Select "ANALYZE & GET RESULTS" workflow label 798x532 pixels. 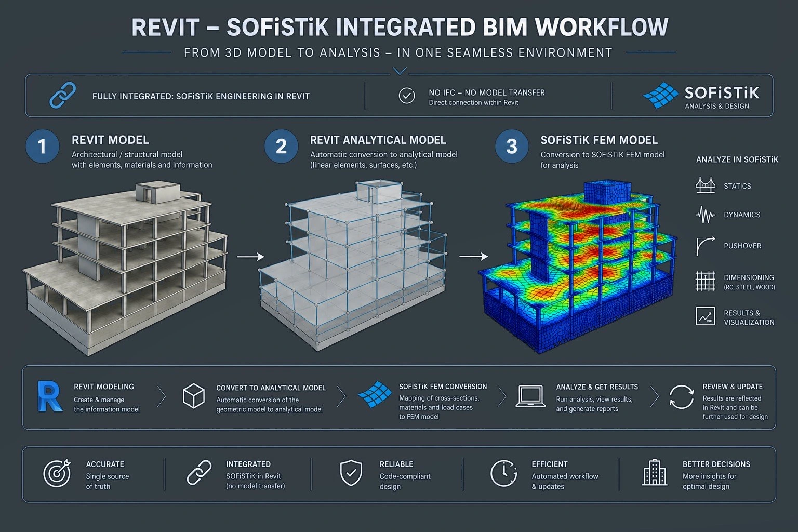coord(597,387)
